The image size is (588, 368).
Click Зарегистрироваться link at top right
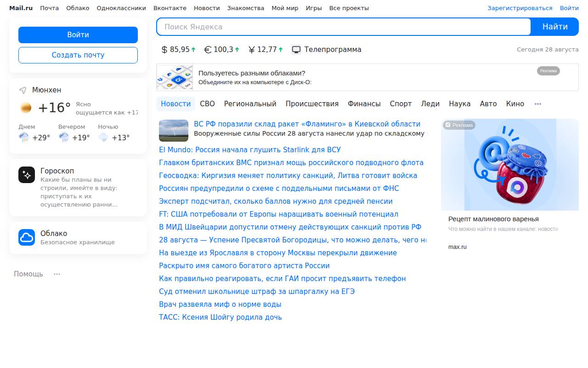pos(520,8)
